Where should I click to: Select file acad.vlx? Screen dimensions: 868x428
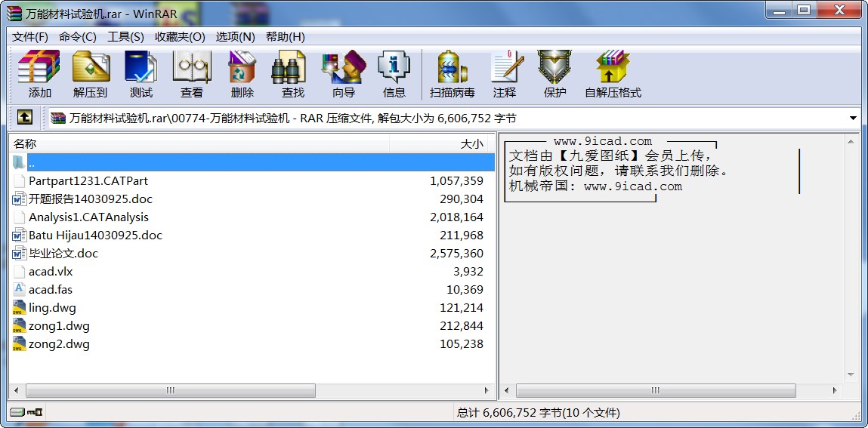[x=51, y=272]
